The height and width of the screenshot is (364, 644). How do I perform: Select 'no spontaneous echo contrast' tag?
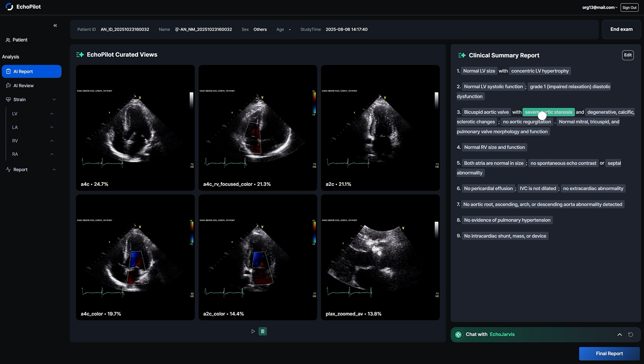click(x=563, y=163)
